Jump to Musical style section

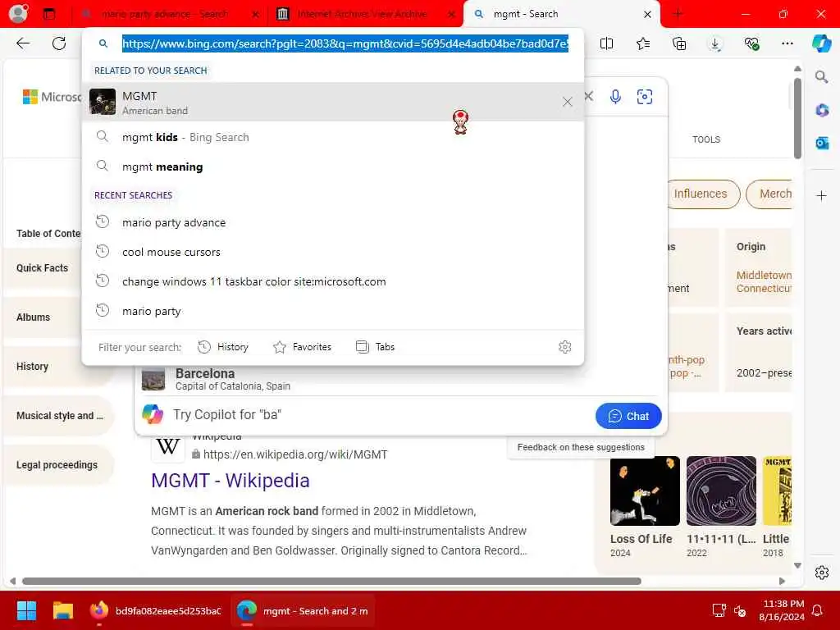[59, 416]
